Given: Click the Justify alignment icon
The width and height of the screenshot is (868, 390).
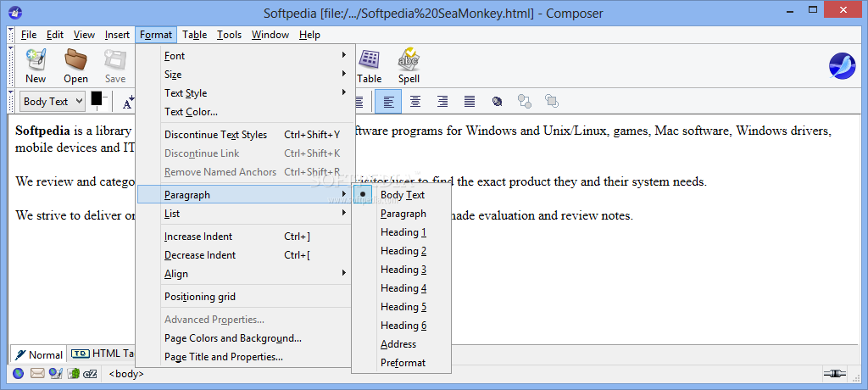Looking at the screenshot, I should pos(470,102).
